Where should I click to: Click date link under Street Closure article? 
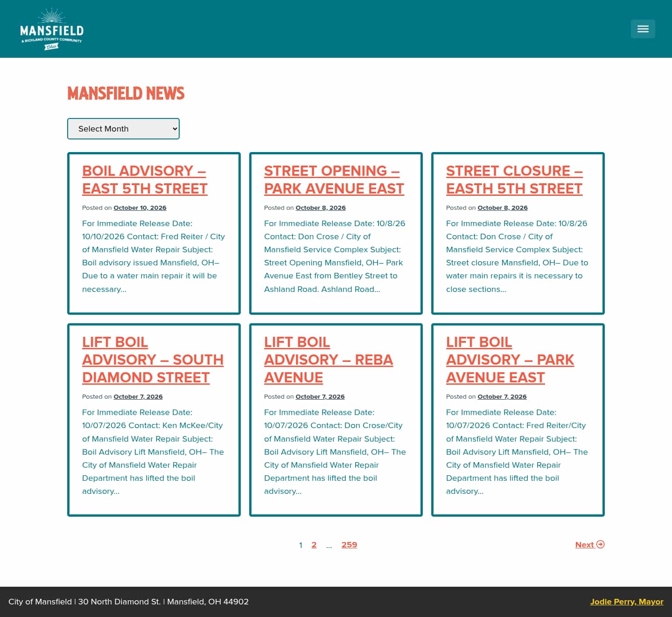click(503, 208)
